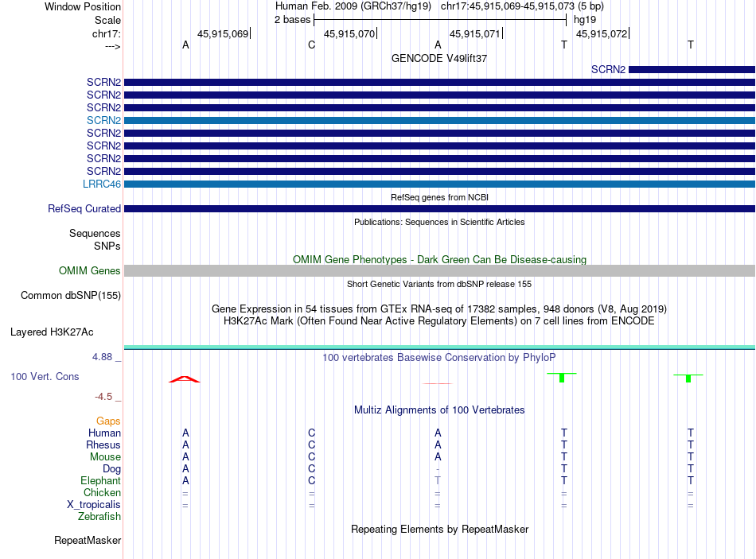Click 'Human Feb. 2009 (GRCh37/hg19)' heading
756x559 pixels.
(353, 6)
